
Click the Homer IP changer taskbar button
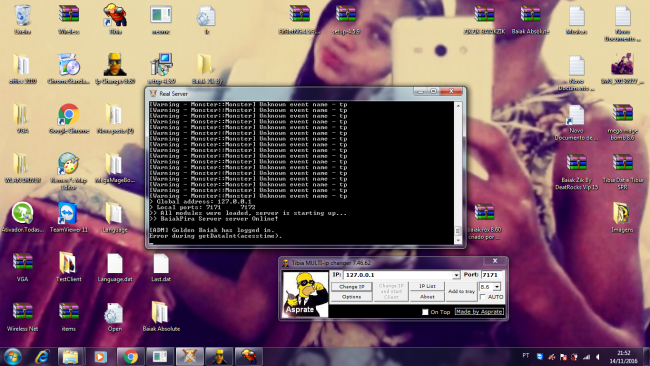coord(219,356)
